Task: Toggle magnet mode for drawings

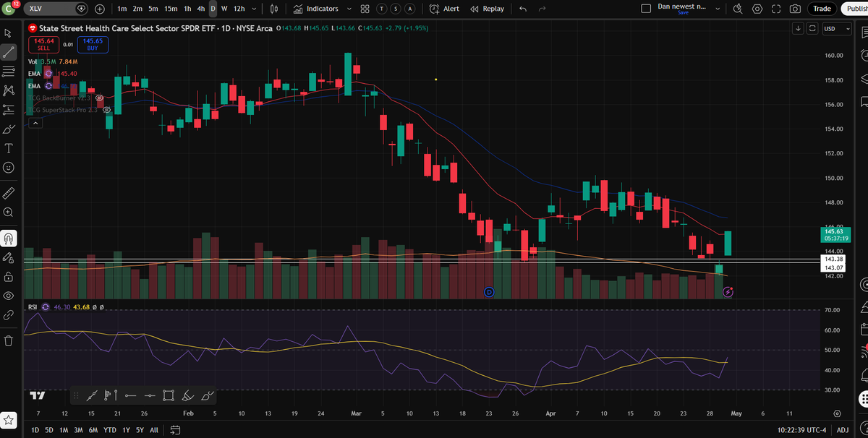Action: coord(9,238)
